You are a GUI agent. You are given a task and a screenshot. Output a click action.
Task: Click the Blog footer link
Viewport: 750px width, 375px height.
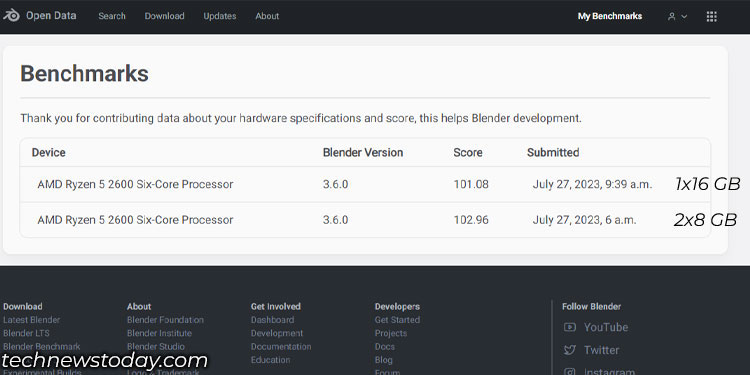click(384, 360)
